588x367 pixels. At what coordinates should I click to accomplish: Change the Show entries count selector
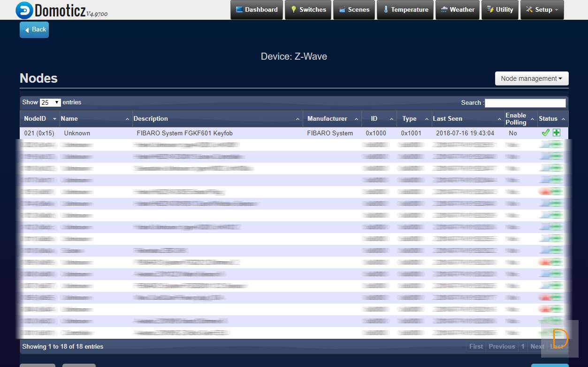pos(50,102)
